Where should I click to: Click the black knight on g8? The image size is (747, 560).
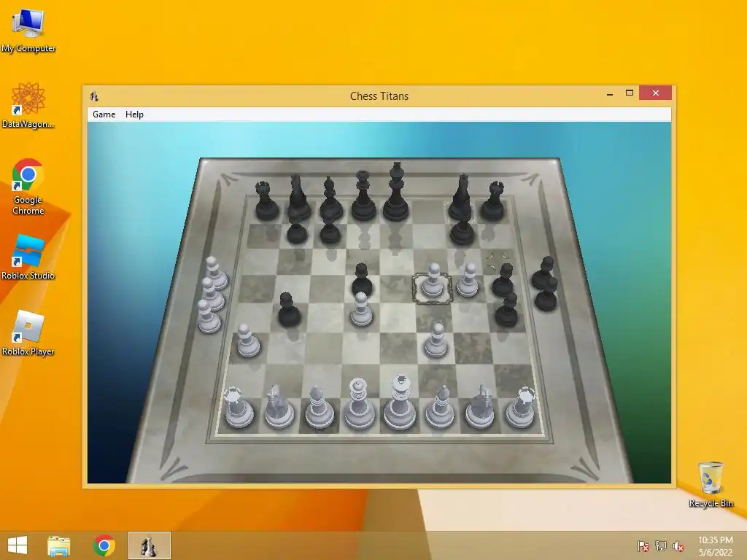[462, 198]
